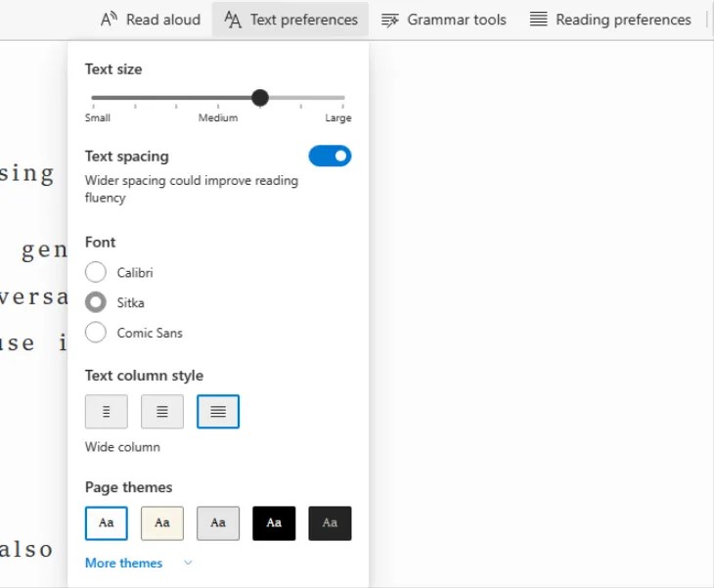Click the Reading preferences lines icon
714x588 pixels.
[538, 20]
